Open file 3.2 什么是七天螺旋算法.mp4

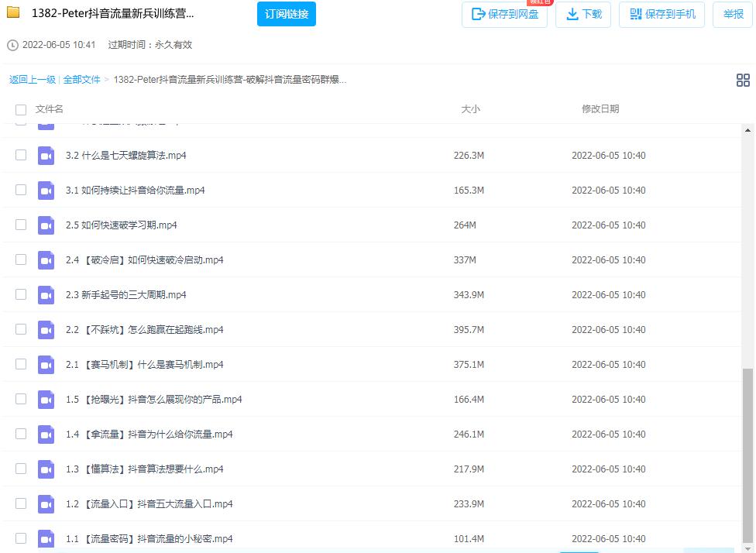[x=125, y=156]
